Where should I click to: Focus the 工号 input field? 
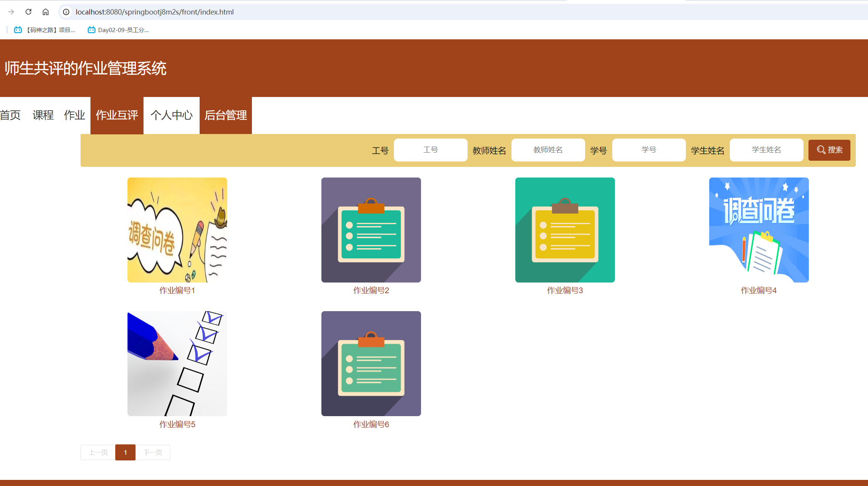pyautogui.click(x=430, y=150)
